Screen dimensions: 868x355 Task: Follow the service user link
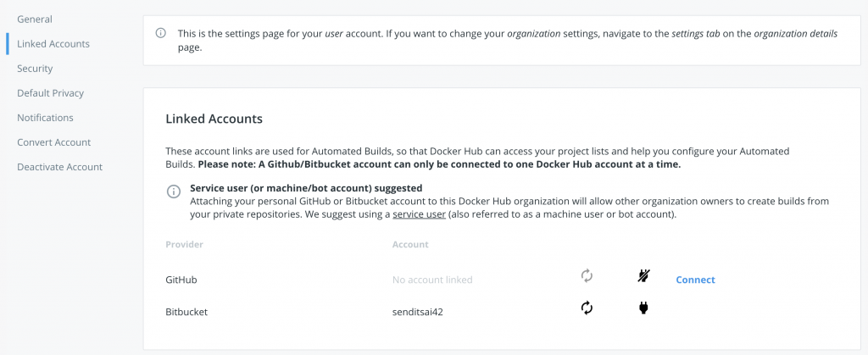click(419, 214)
